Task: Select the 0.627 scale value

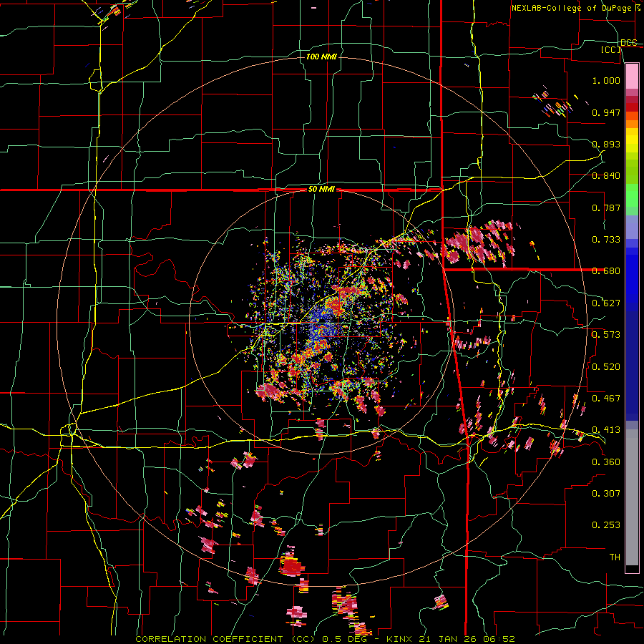Action: (x=606, y=303)
